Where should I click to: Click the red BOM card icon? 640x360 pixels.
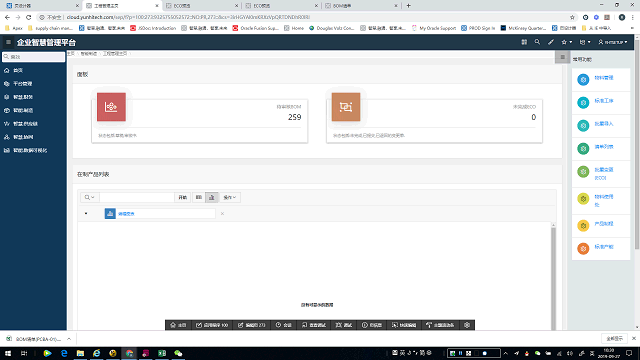tap(111, 107)
